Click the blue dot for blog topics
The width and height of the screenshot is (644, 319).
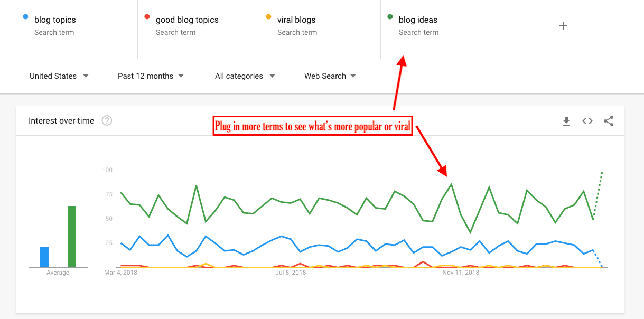coord(26,17)
